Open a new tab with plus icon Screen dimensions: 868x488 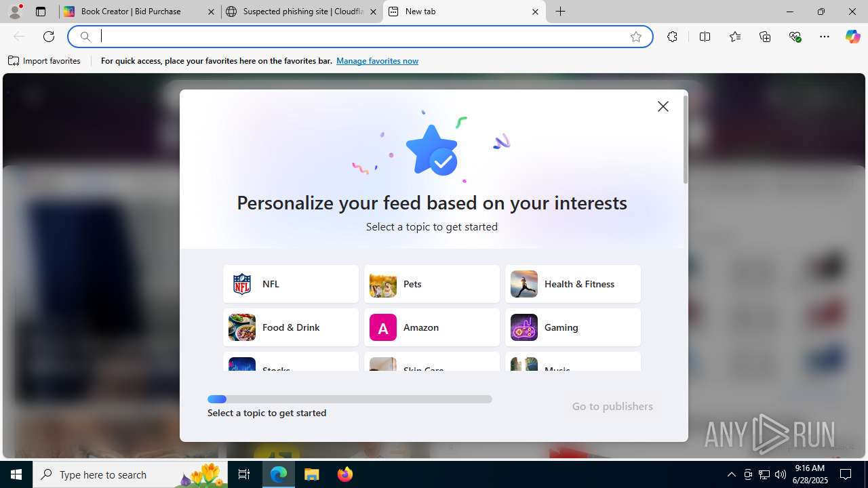[x=561, y=12]
